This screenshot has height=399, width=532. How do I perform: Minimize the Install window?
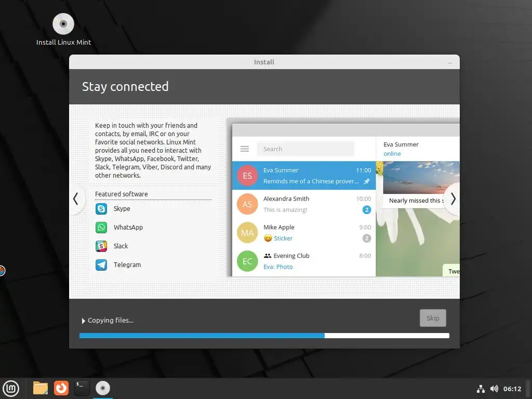[x=449, y=62]
